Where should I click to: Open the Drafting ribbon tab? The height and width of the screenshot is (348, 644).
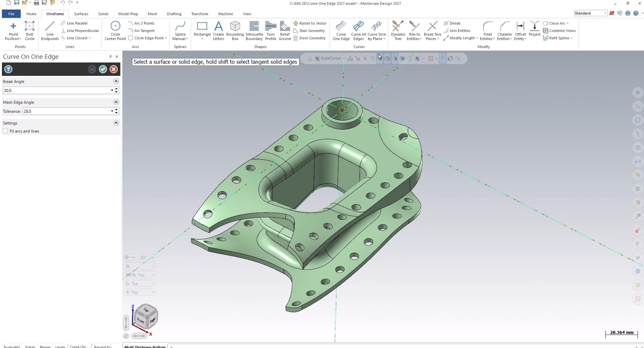point(174,14)
